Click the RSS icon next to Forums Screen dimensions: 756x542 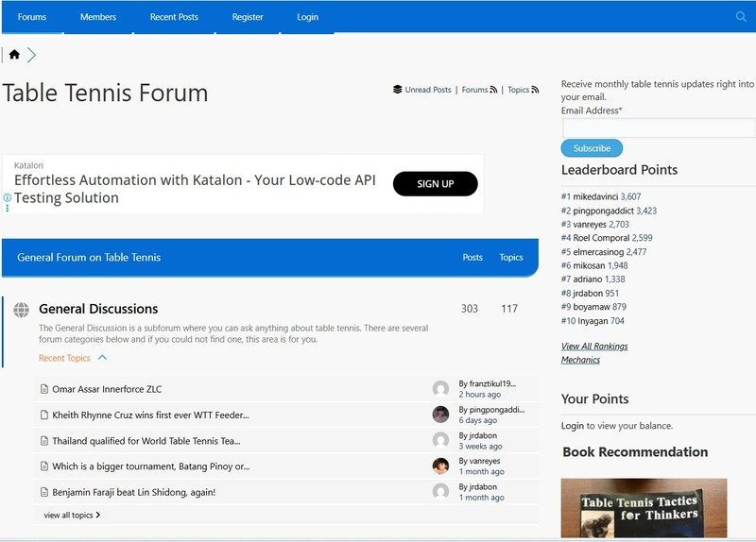coord(494,90)
